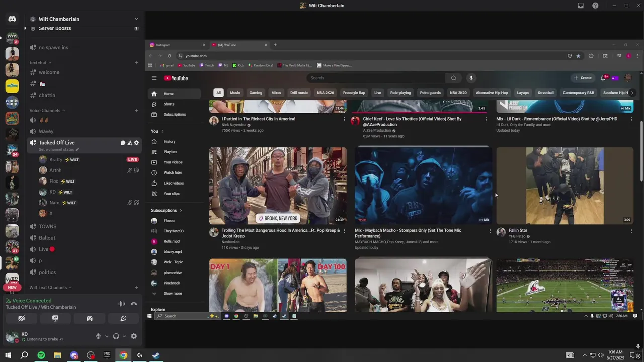Click the YouTube magnifier search button
Viewport: 644px width, 362px height.
(x=453, y=78)
